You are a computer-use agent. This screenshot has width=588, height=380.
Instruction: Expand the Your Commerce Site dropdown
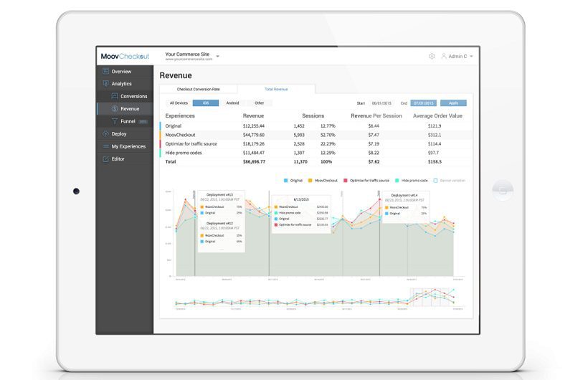(218, 56)
